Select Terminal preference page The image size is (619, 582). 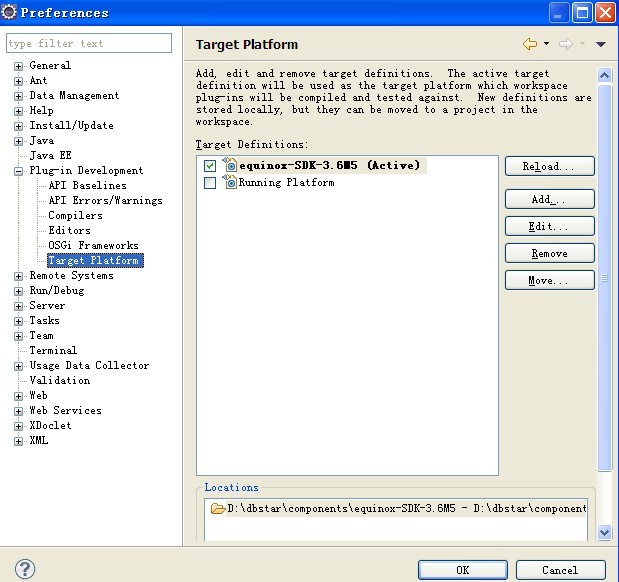pos(53,350)
